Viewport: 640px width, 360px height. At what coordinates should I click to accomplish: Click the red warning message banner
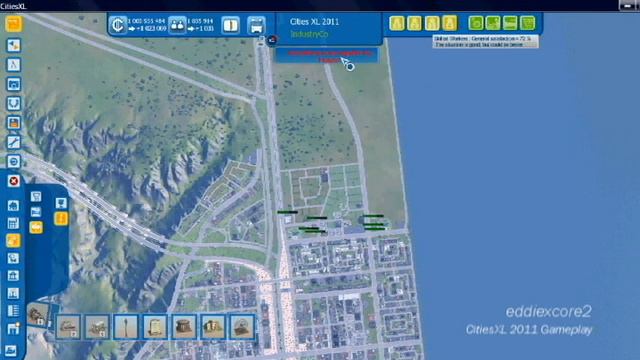pyautogui.click(x=327, y=56)
